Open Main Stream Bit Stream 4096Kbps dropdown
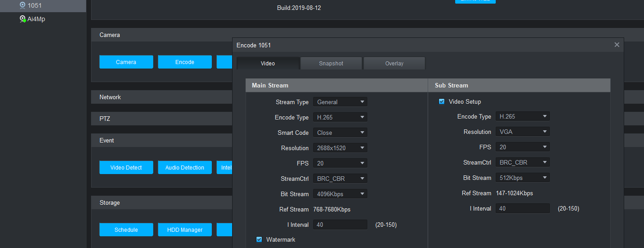This screenshot has height=248, width=644. [x=340, y=194]
